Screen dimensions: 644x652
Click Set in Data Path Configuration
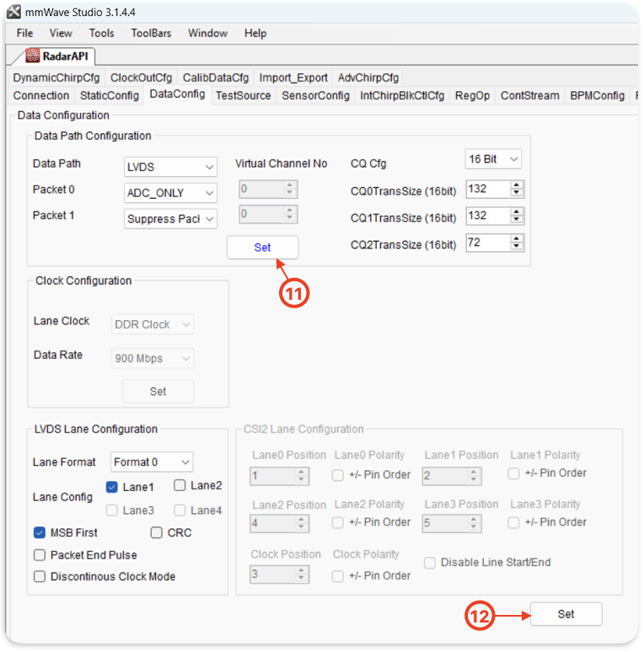pos(262,248)
